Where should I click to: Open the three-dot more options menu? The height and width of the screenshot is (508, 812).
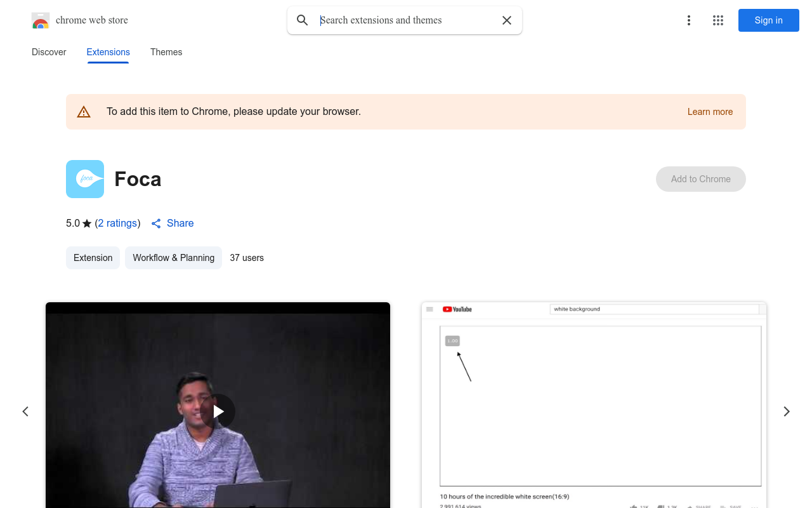689,20
